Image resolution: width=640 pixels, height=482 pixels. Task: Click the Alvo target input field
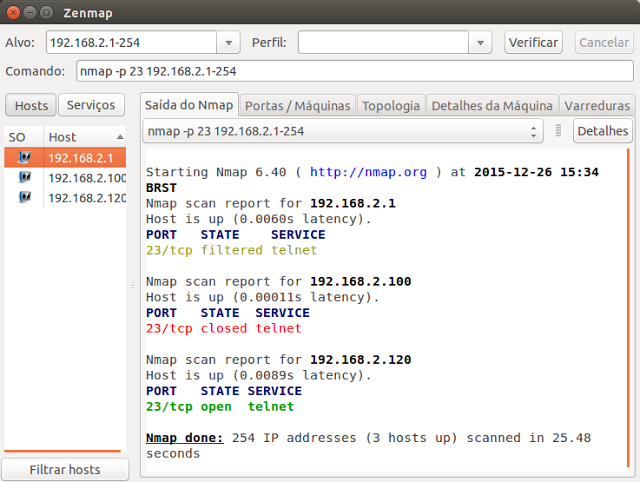[x=131, y=42]
